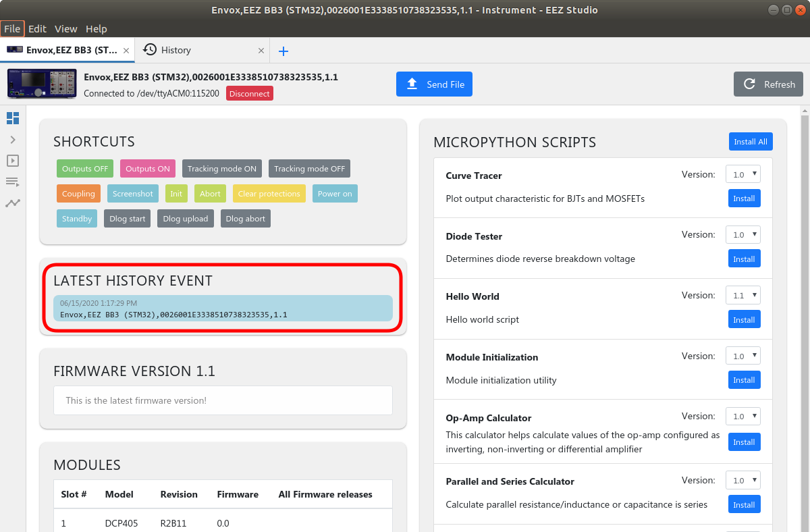Switch to the History tab
Screen dimensions: 810x532
(202, 51)
